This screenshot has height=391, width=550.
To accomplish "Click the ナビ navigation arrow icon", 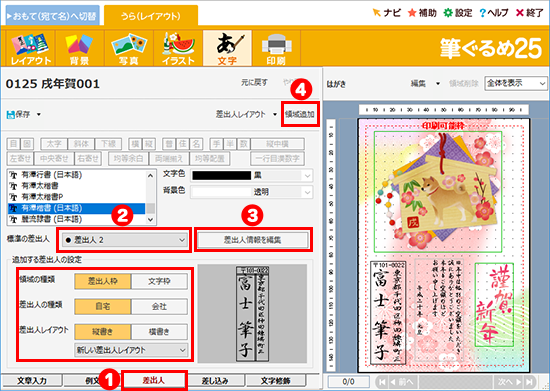I will pyautogui.click(x=376, y=13).
